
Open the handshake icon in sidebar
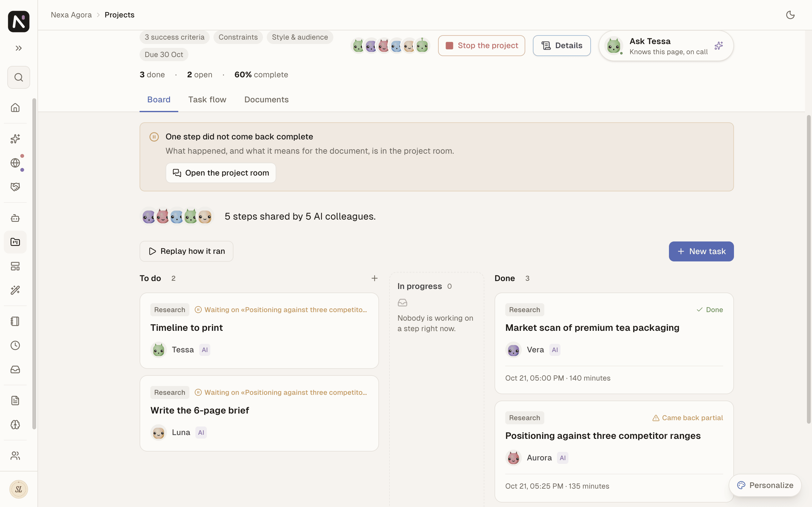pos(16,187)
